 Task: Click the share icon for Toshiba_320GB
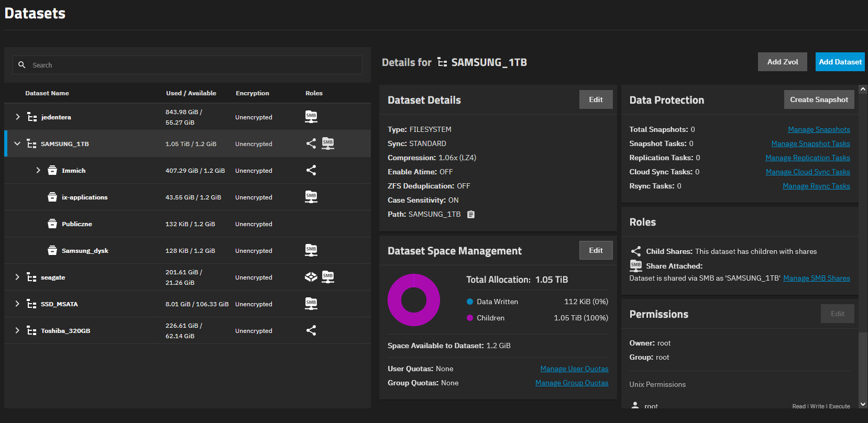(x=311, y=330)
